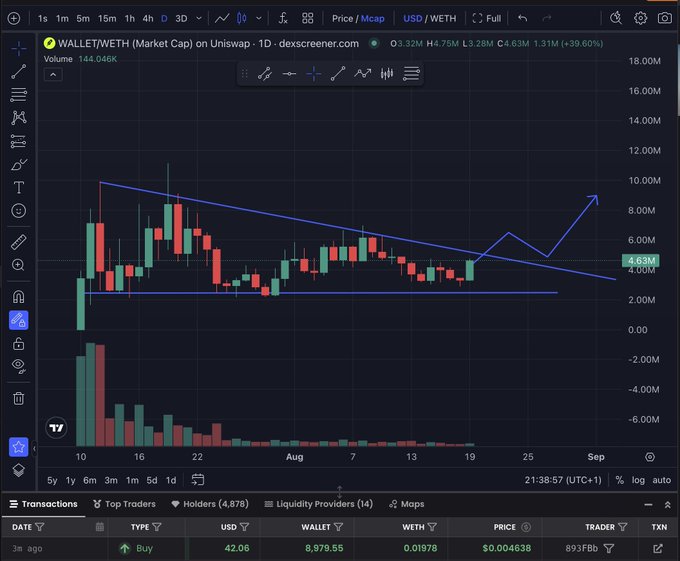Toggle lock all drawing tools
680x561 pixels.
coord(19,344)
